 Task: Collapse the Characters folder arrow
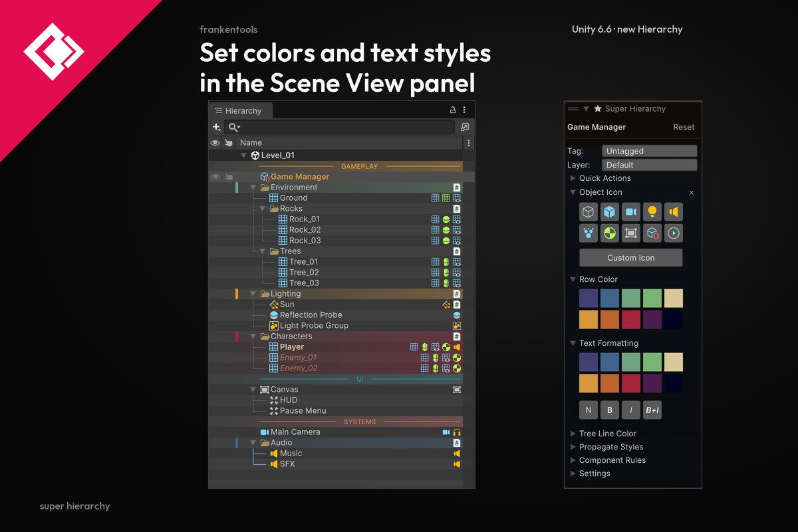(x=253, y=336)
